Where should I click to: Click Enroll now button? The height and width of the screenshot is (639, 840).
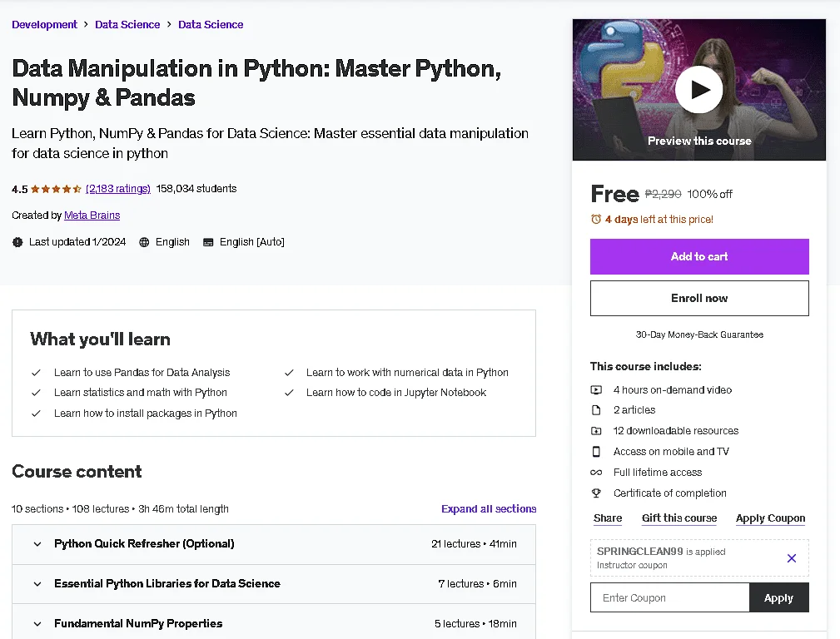click(x=699, y=299)
